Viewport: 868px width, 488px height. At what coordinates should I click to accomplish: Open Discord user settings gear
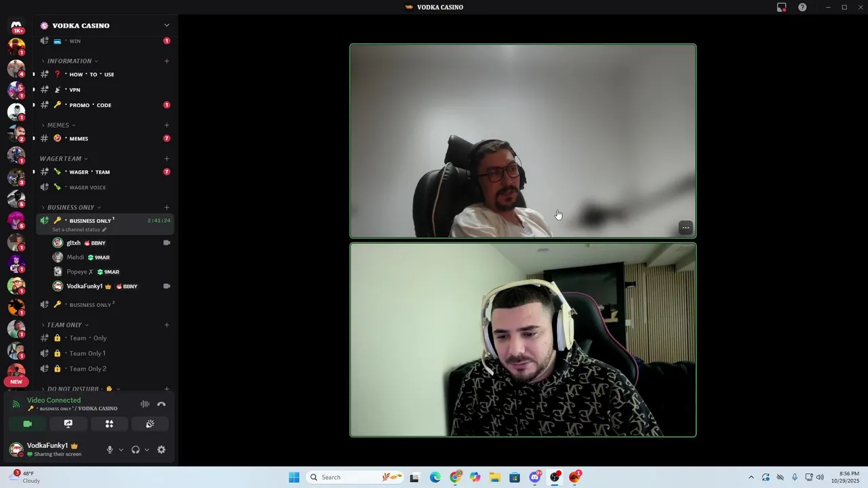click(x=161, y=449)
